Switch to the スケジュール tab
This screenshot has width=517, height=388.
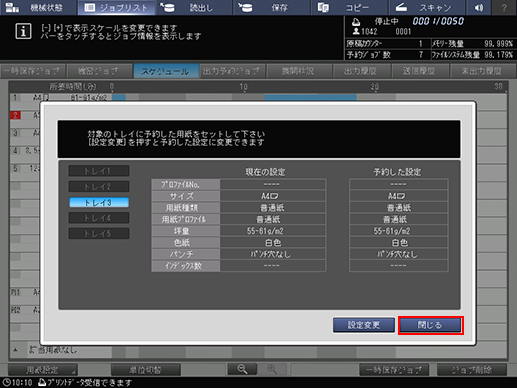pyautogui.click(x=166, y=71)
